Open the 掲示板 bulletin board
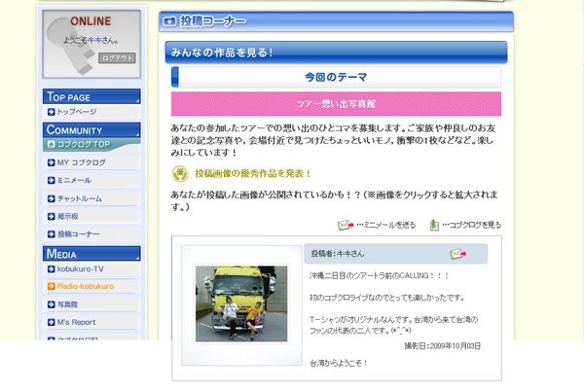The width and height of the screenshot is (584, 392). tap(67, 217)
